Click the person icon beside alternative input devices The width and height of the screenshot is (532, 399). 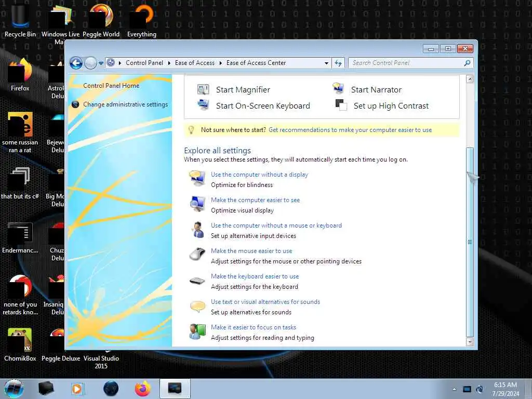[197, 230]
